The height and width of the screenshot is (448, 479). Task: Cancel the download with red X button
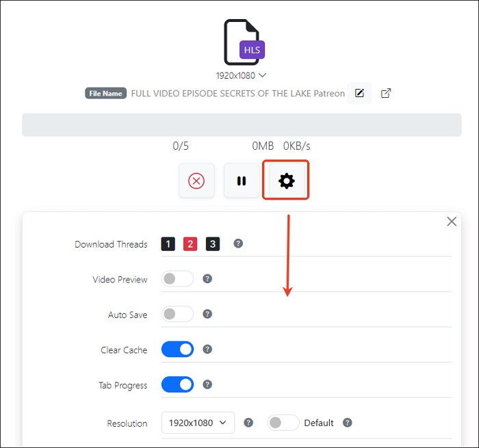click(x=196, y=181)
